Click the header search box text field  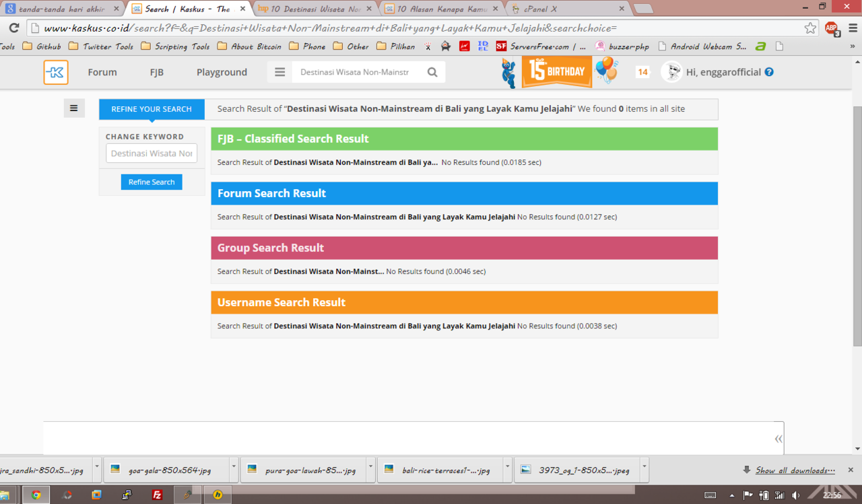[x=355, y=72]
